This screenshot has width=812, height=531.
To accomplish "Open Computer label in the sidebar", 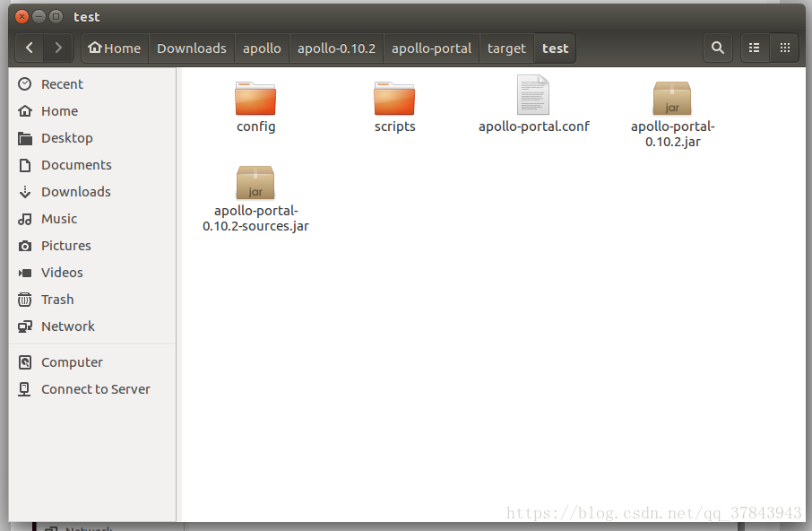I will [72, 362].
